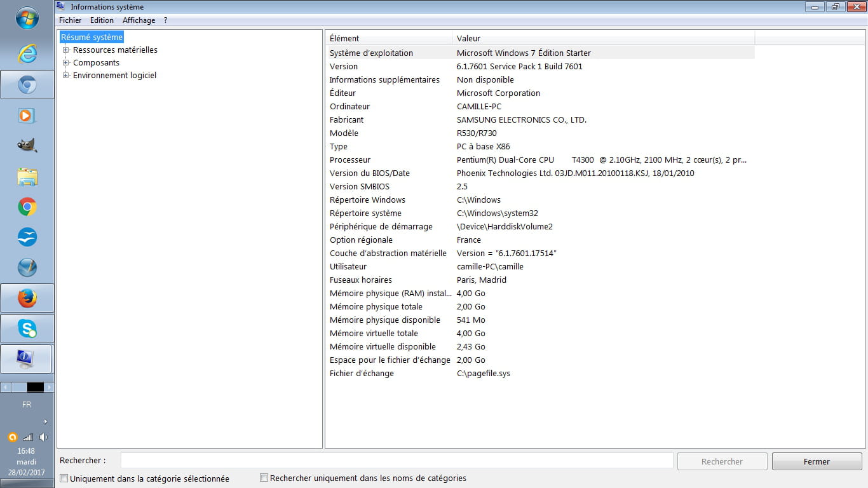868x488 pixels.
Task: Open the Affichage menu
Action: [139, 20]
